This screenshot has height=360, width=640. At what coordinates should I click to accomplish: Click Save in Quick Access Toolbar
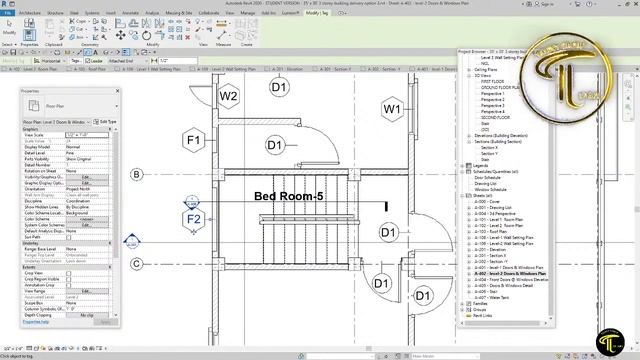click(x=13, y=52)
